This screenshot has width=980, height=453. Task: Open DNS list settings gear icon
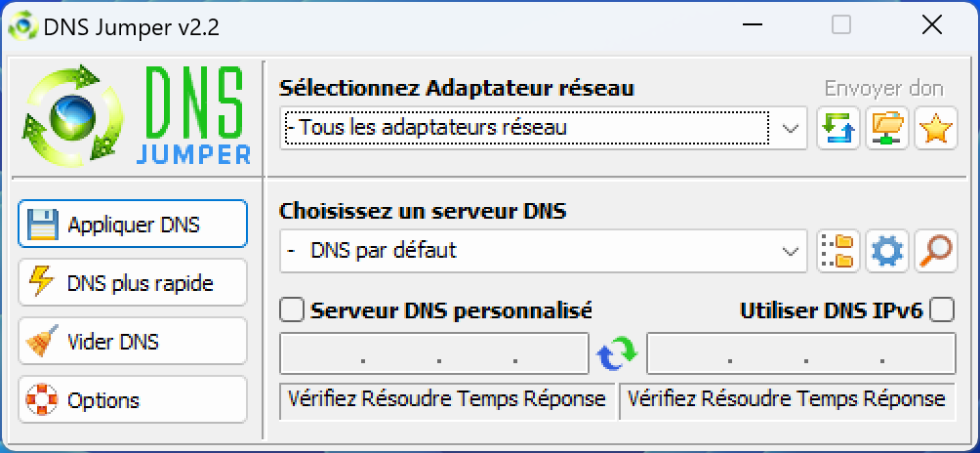pos(887,251)
